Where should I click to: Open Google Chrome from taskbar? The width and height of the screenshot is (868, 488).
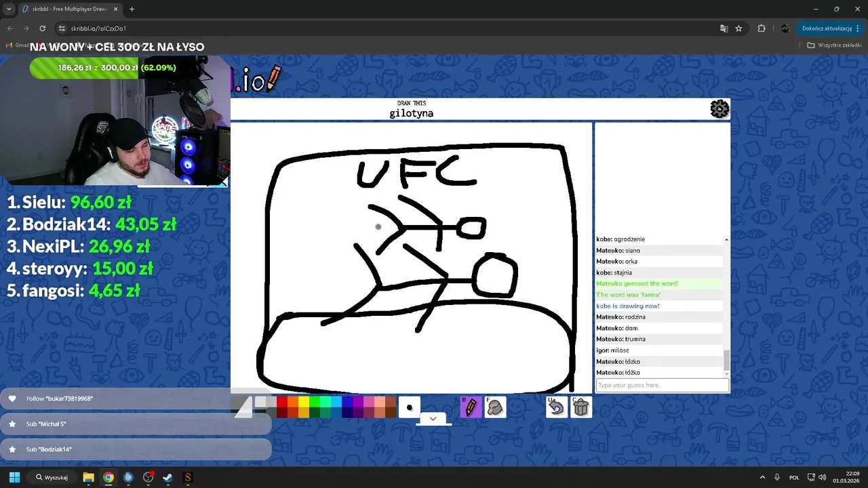(x=108, y=477)
